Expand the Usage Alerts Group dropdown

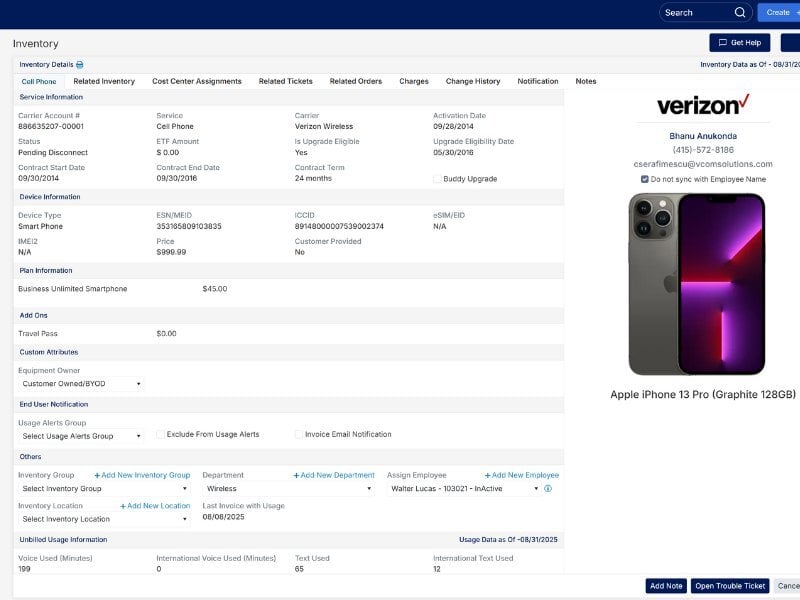pos(81,436)
